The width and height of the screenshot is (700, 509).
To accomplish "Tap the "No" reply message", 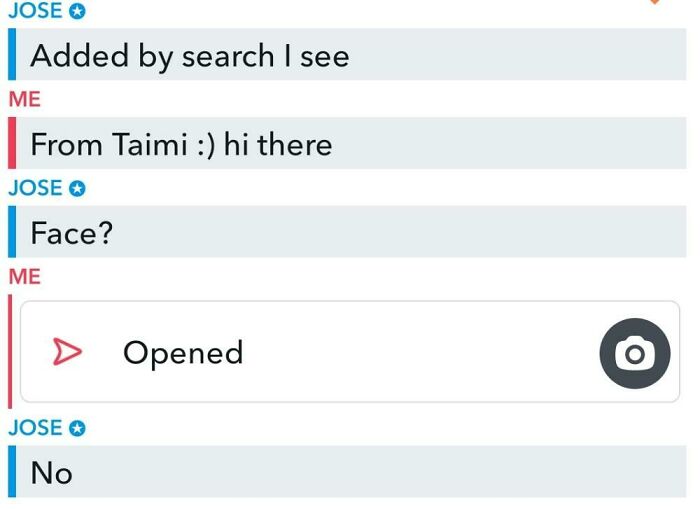I will pos(52,472).
